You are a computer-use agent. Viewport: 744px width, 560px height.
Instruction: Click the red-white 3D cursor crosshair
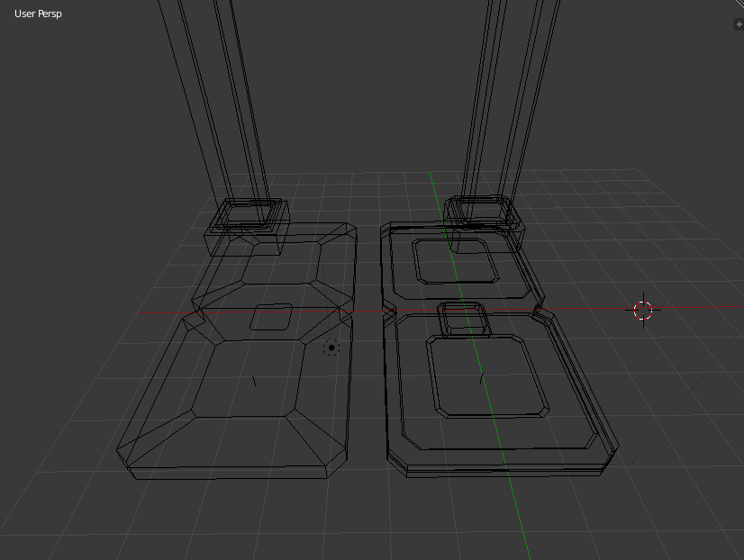(643, 311)
